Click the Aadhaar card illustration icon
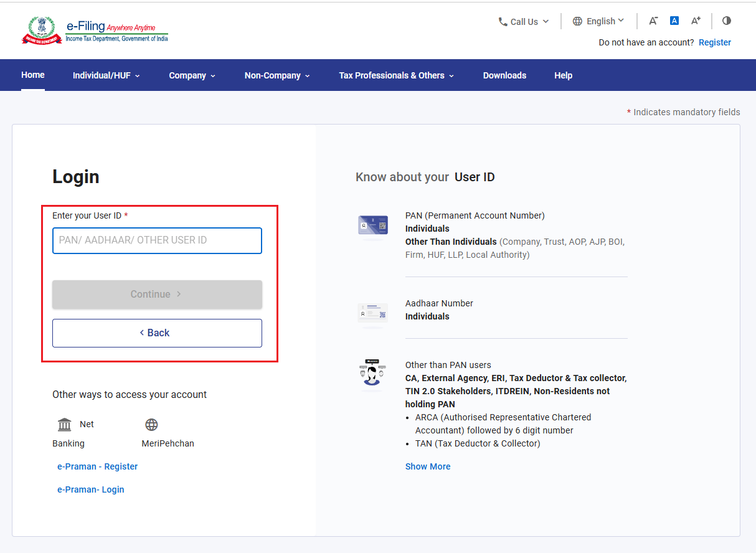The width and height of the screenshot is (756, 553). (x=373, y=313)
